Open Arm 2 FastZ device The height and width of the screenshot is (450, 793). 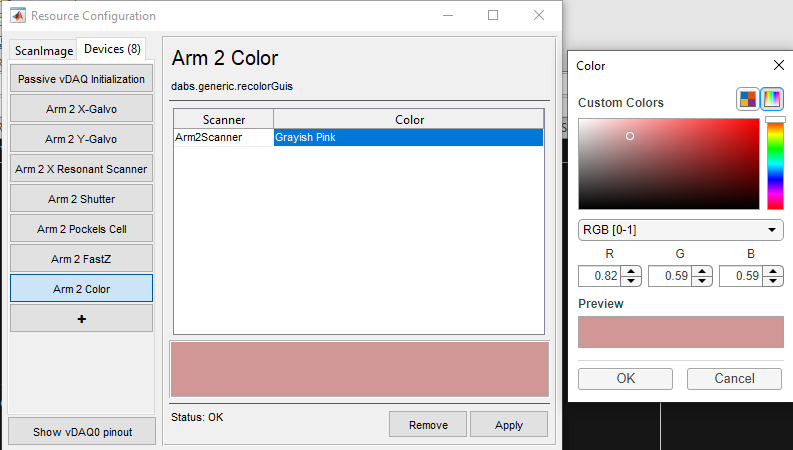[x=81, y=259]
